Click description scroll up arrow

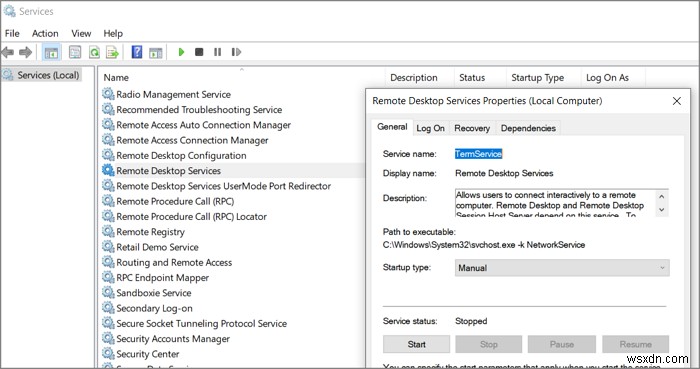[x=662, y=196]
